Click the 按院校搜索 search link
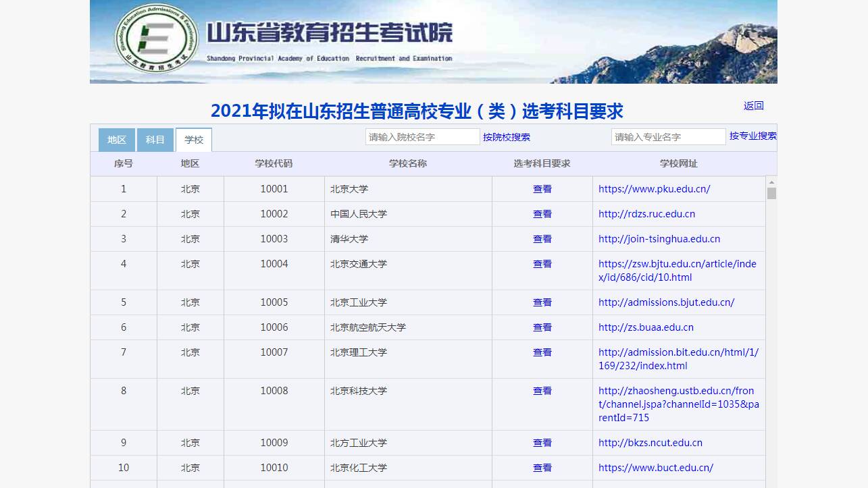 (507, 137)
